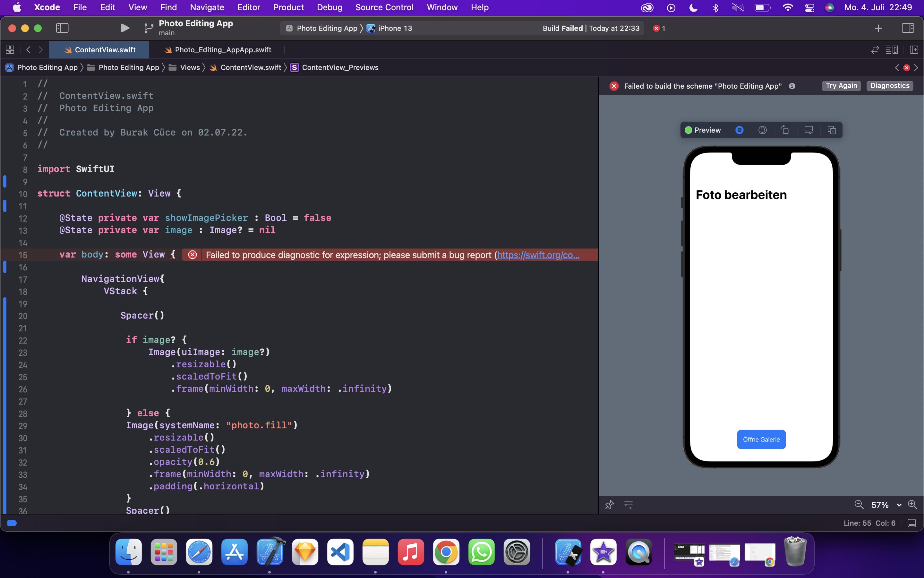The image size is (924, 578).
Task: Switch to the ContentView.swift tab
Action: point(99,50)
